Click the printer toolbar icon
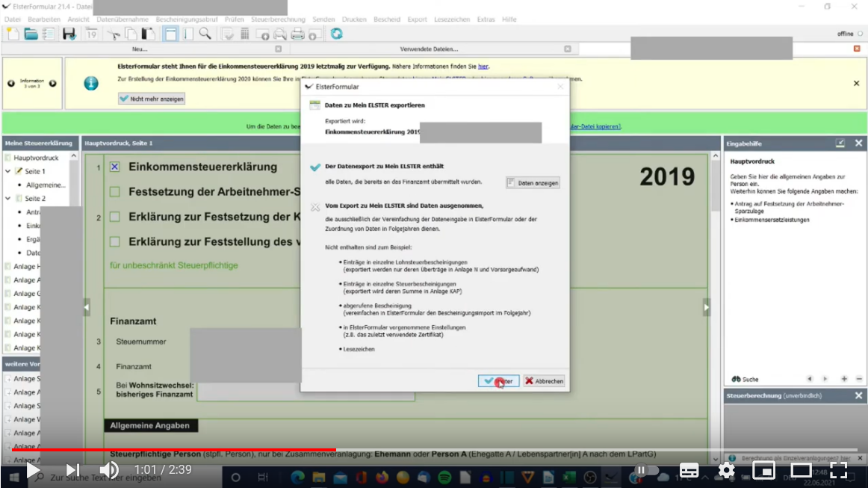 pyautogui.click(x=298, y=34)
